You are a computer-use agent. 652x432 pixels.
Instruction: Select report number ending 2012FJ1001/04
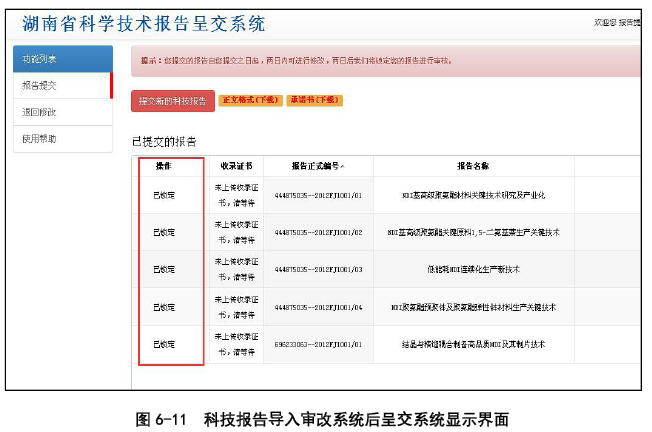pos(318,306)
